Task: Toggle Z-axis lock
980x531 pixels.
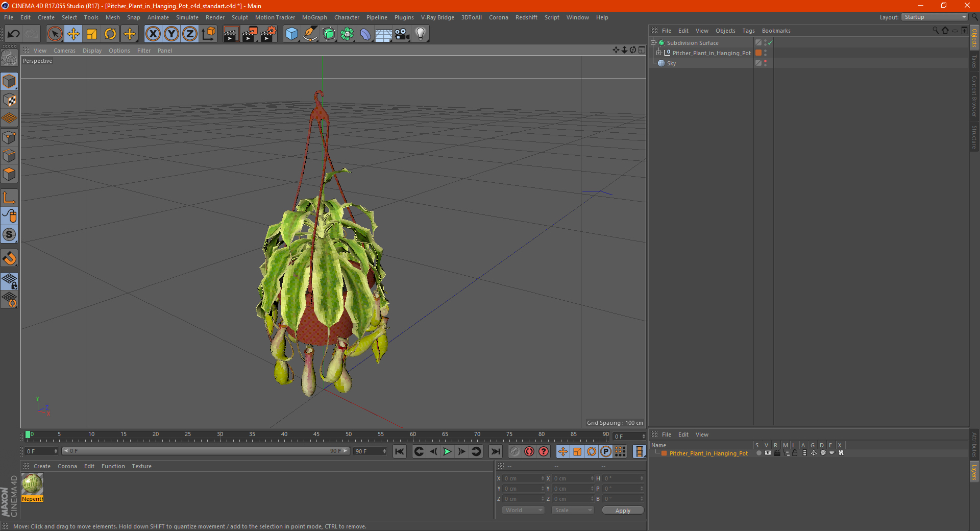Action: (x=190, y=34)
